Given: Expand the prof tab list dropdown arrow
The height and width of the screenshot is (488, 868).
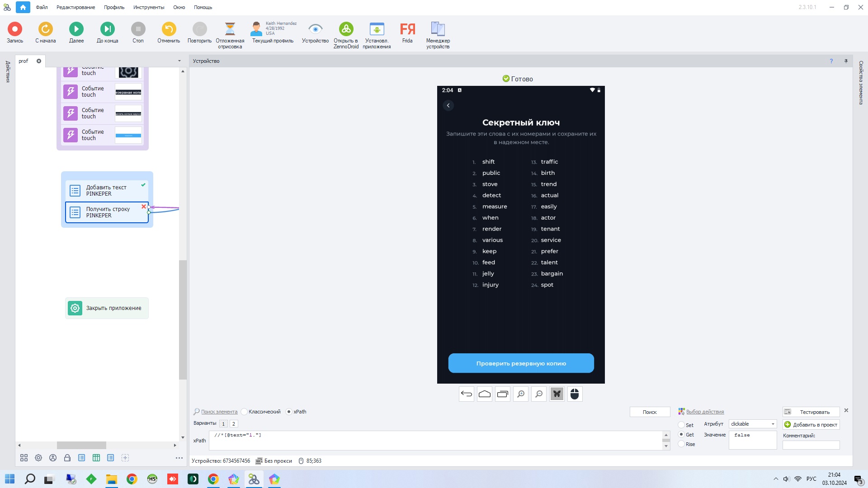Looking at the screenshot, I should [179, 61].
